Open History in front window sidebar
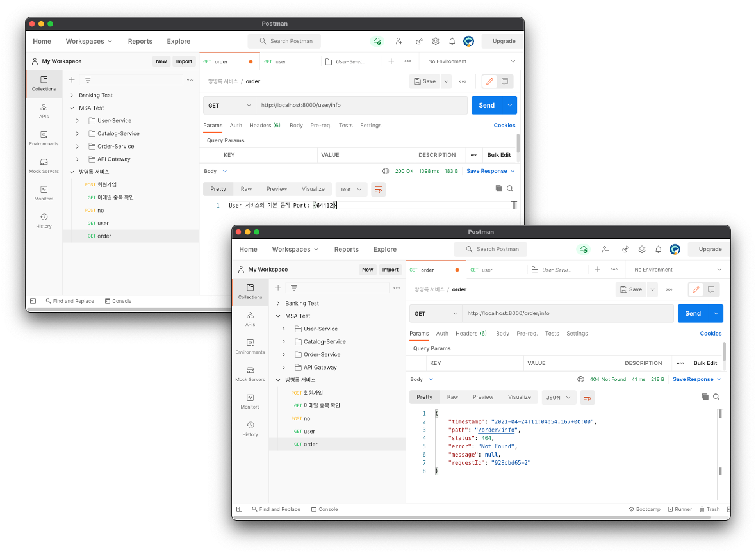The width and height of the screenshot is (756, 554). 250,429
